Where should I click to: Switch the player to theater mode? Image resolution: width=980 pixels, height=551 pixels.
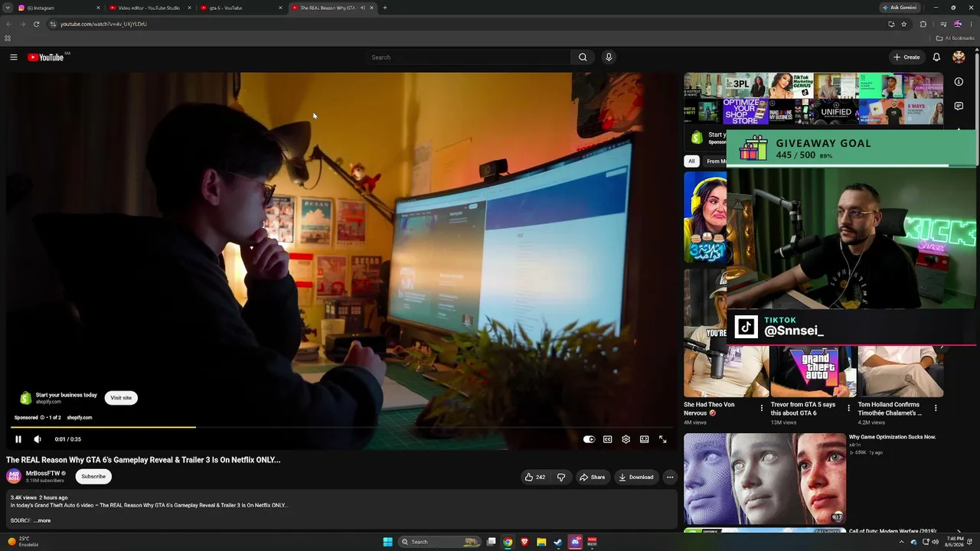pyautogui.click(x=644, y=439)
